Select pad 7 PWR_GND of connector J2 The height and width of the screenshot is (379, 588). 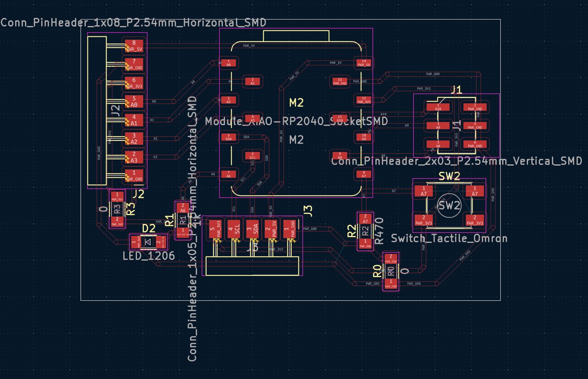[134, 64]
